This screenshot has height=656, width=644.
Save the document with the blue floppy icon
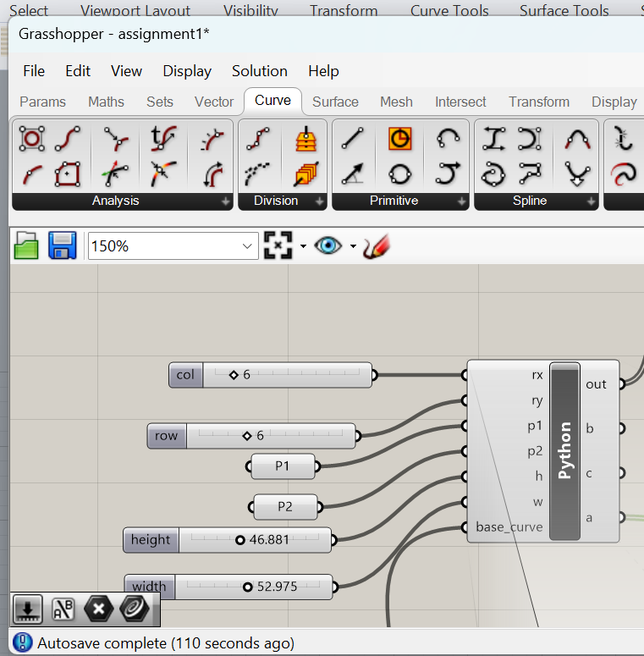(63, 245)
